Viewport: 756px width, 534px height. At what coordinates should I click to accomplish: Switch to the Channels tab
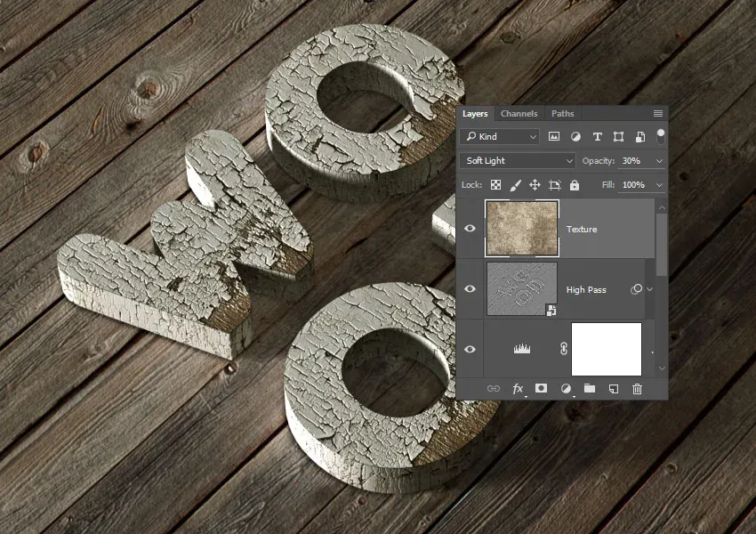click(519, 113)
